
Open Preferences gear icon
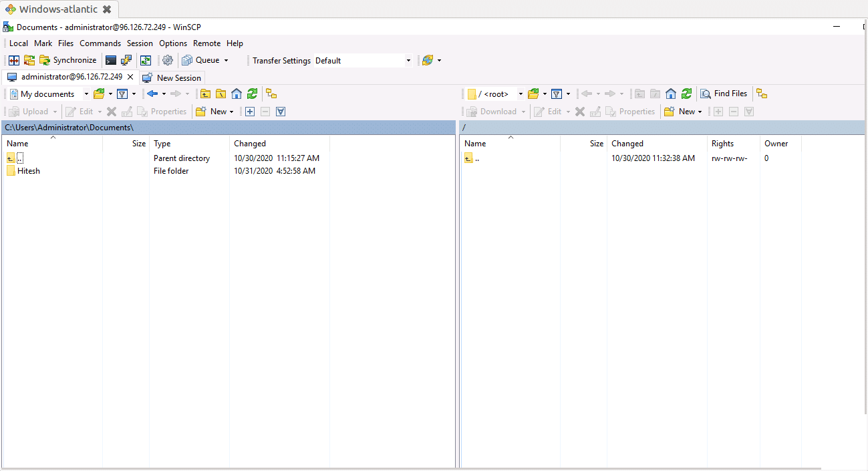(168, 60)
